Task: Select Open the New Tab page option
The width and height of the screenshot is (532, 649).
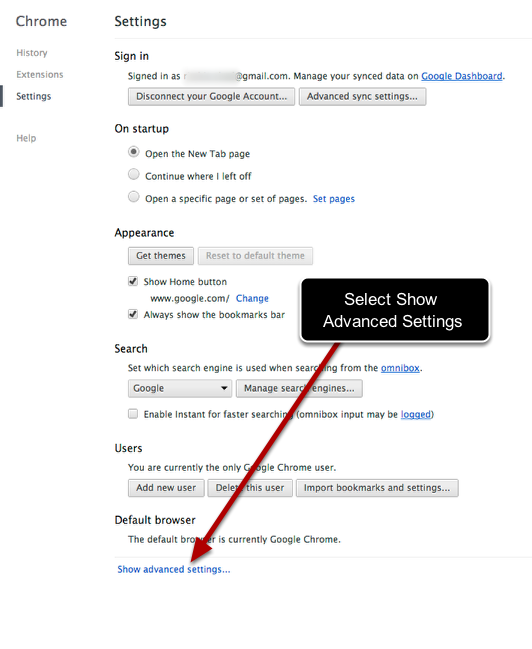Action: coord(134,152)
